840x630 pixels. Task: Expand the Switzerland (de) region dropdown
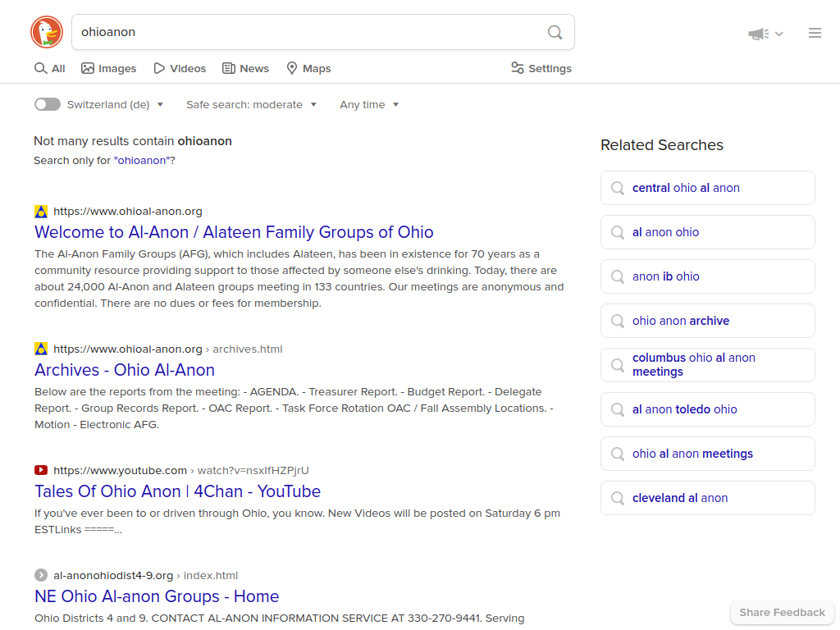coord(115,105)
